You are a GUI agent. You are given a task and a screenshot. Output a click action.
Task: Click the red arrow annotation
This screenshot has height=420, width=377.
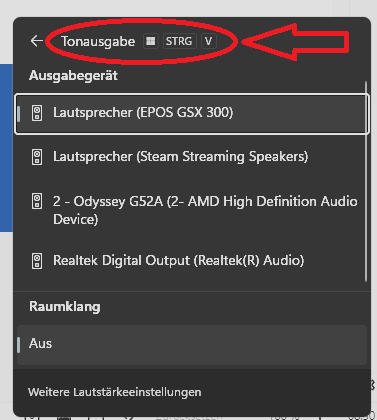pos(295,42)
